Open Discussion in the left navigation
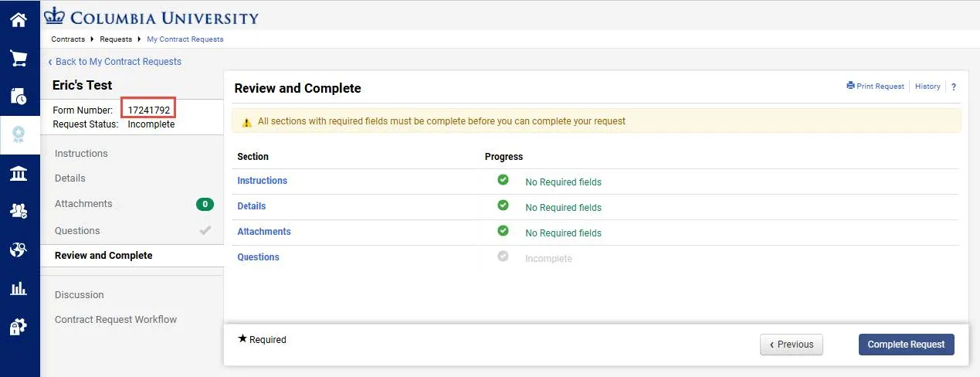The height and width of the screenshot is (377, 980). 79,294
